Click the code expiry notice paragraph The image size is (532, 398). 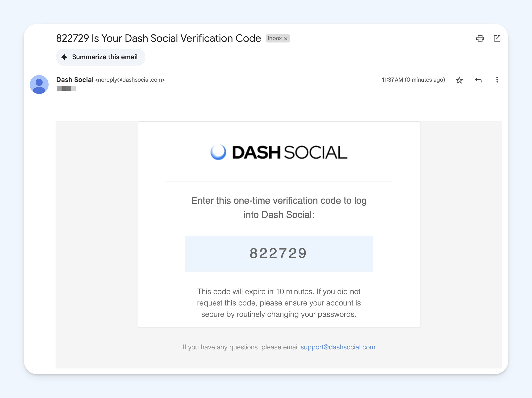[x=279, y=303]
